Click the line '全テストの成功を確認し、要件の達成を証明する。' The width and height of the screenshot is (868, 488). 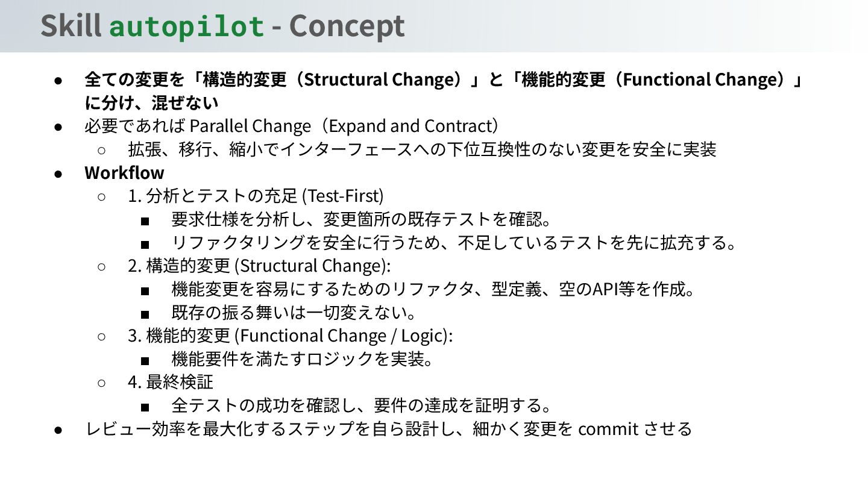tap(362, 405)
